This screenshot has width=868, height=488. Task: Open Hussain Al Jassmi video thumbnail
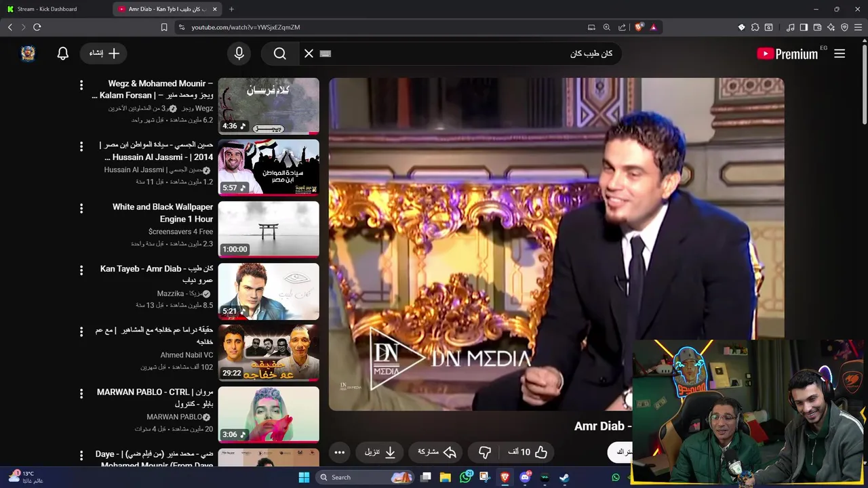pos(269,167)
